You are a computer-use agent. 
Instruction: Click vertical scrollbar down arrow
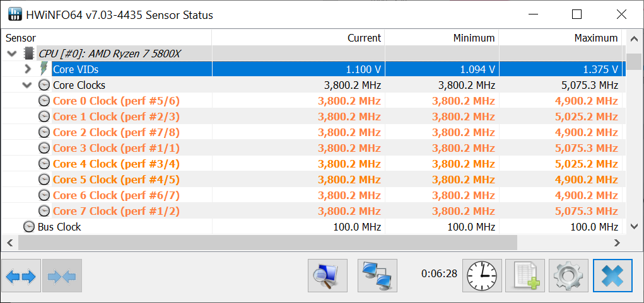click(634, 226)
